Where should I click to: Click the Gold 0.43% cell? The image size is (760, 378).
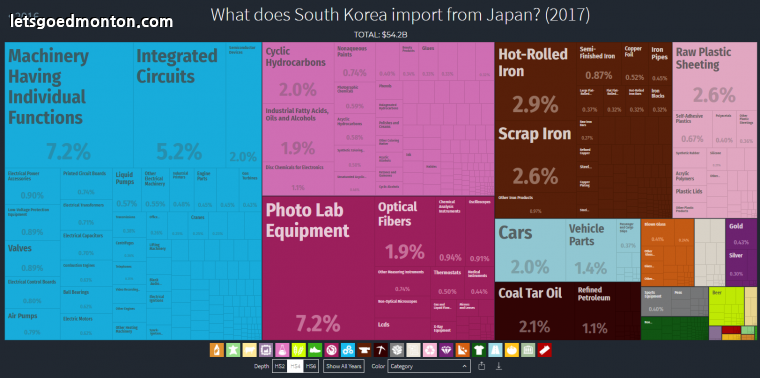[741, 234]
